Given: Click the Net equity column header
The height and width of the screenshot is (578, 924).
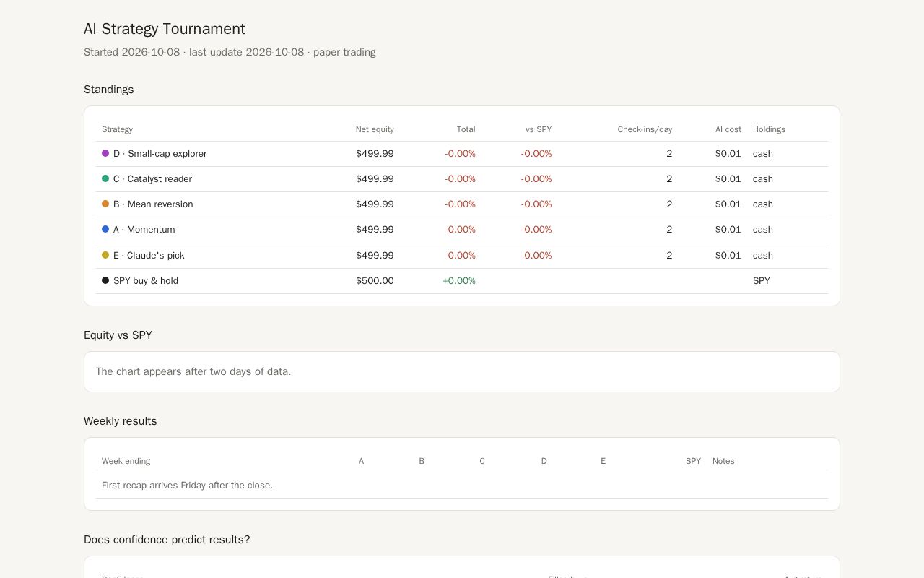Looking at the screenshot, I should tap(375, 129).
